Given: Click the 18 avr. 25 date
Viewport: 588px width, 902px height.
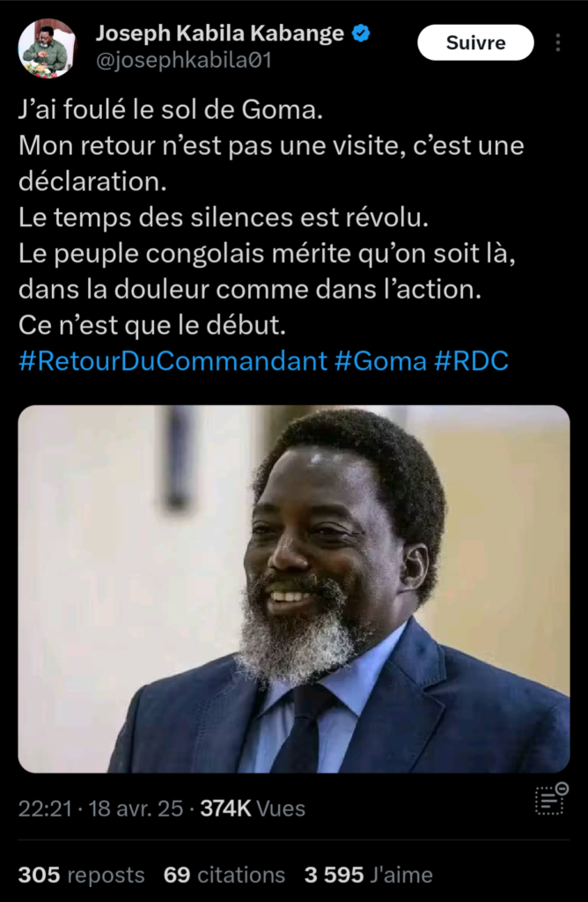Looking at the screenshot, I should (136, 809).
